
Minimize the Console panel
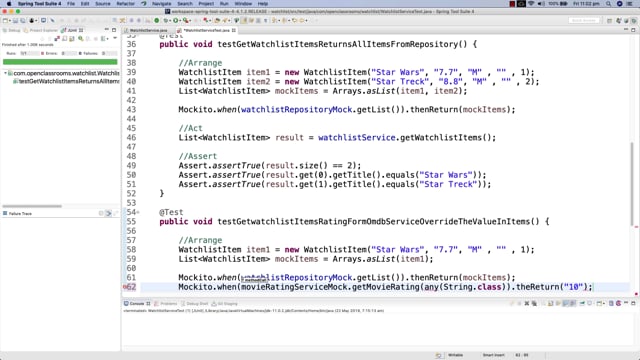coord(626,303)
